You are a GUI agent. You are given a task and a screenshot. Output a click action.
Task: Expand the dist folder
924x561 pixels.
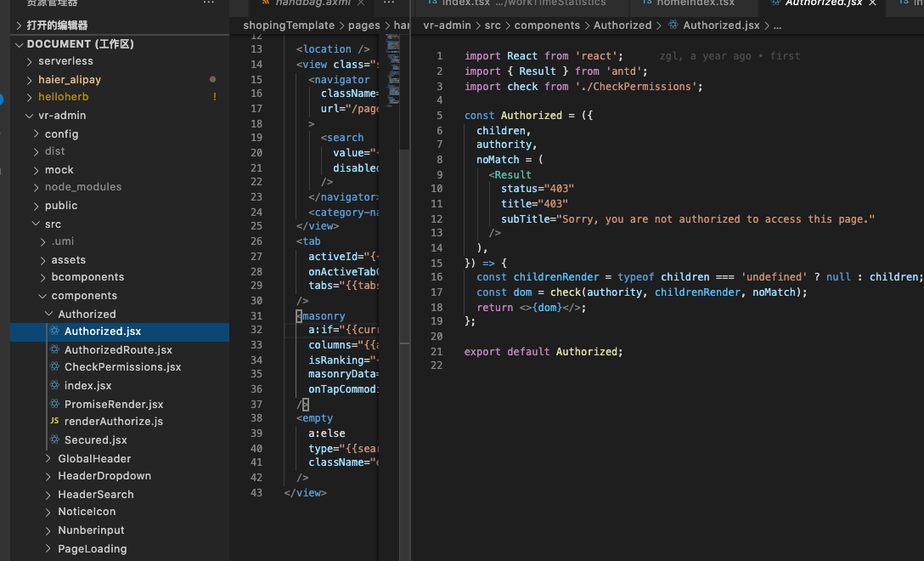point(36,151)
